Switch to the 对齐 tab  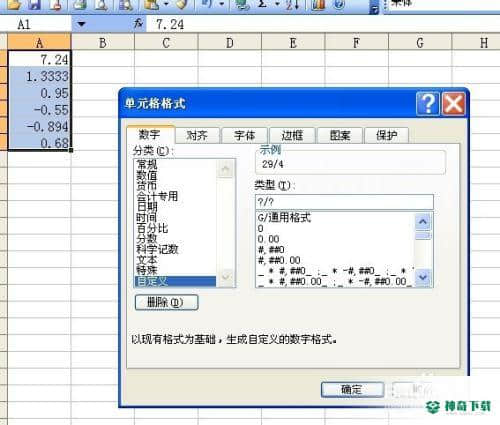(197, 135)
